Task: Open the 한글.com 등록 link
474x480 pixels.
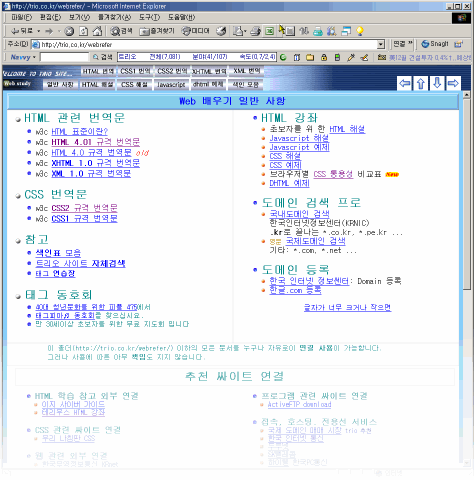Action: tap(295, 290)
